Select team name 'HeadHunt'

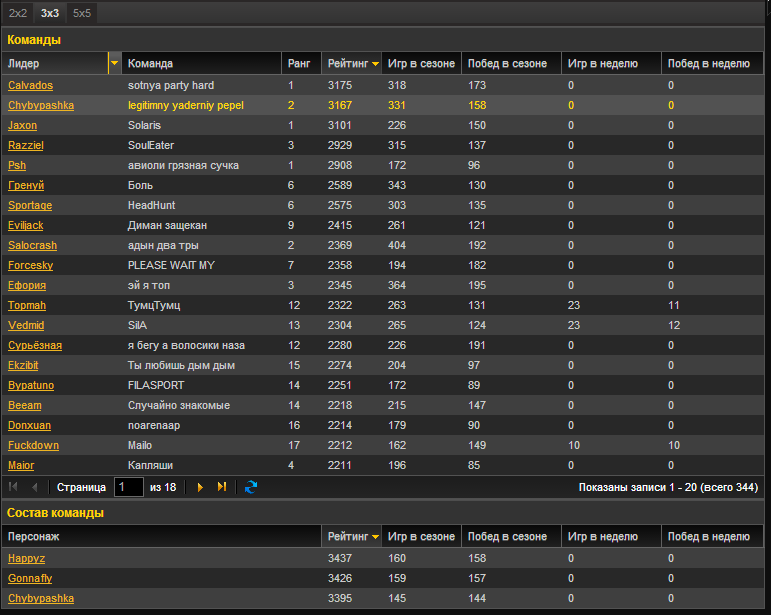pos(151,205)
